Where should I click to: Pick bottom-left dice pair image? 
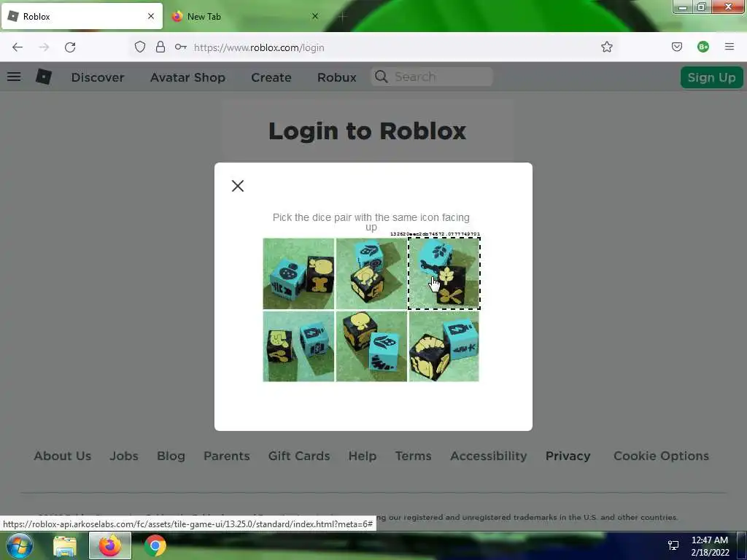click(298, 346)
